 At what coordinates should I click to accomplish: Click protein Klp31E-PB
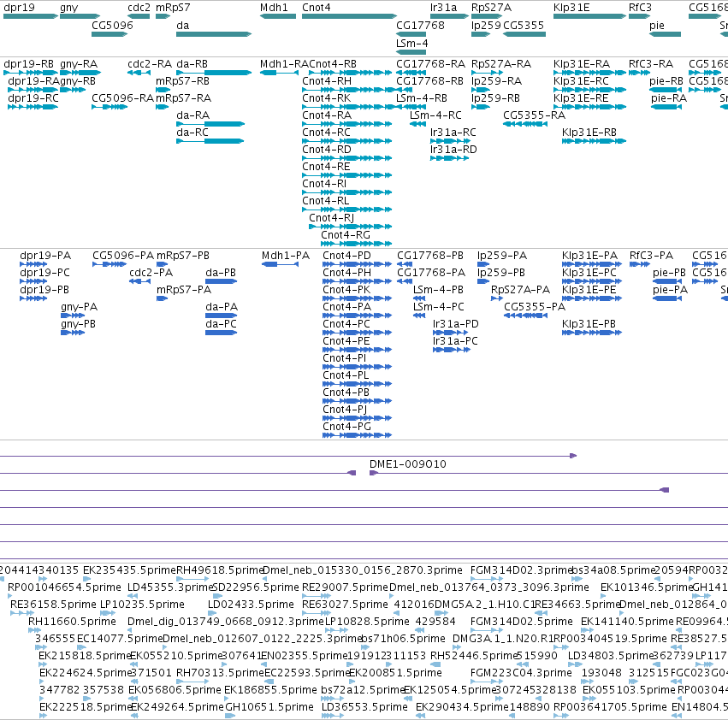591,333
